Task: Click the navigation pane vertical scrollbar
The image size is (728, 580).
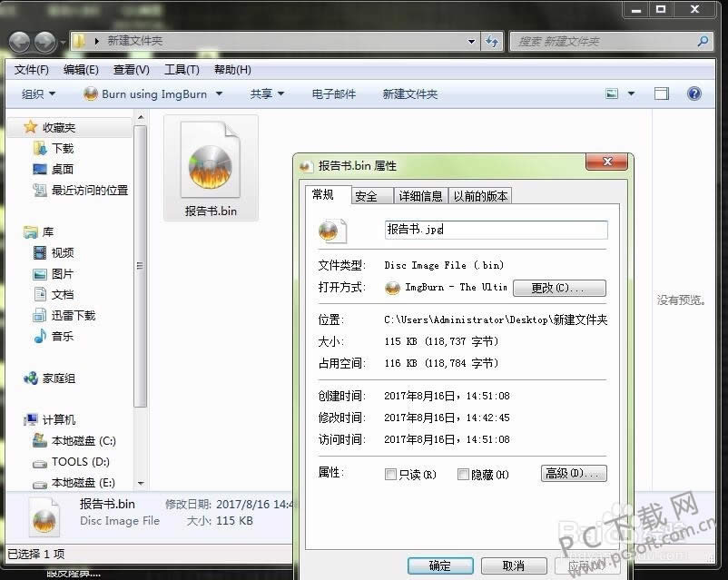Action: (140, 272)
